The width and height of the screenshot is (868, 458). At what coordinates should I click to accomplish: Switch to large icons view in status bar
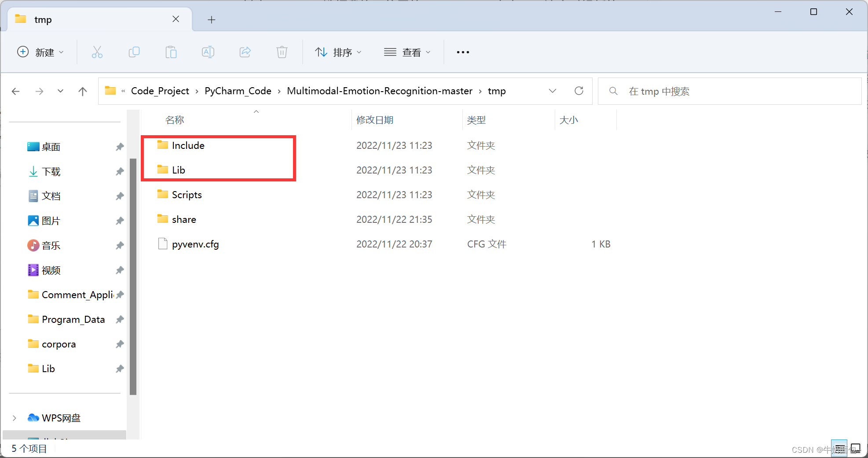(855, 449)
